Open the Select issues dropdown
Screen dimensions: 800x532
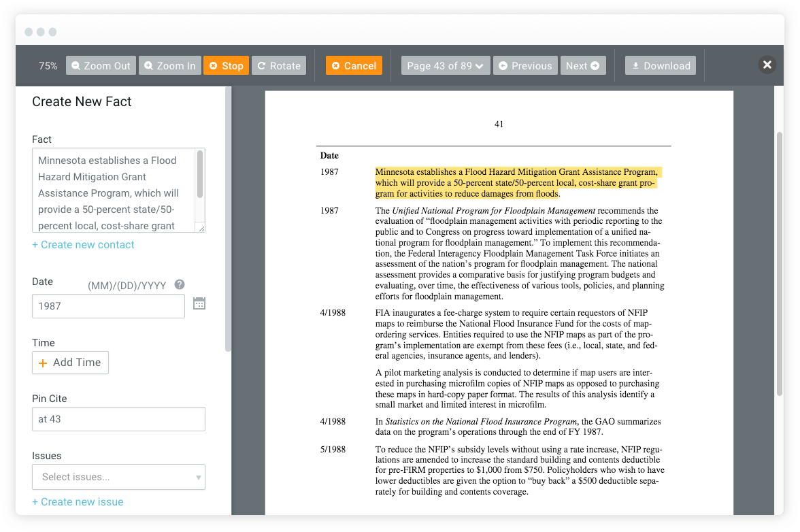[x=118, y=477]
